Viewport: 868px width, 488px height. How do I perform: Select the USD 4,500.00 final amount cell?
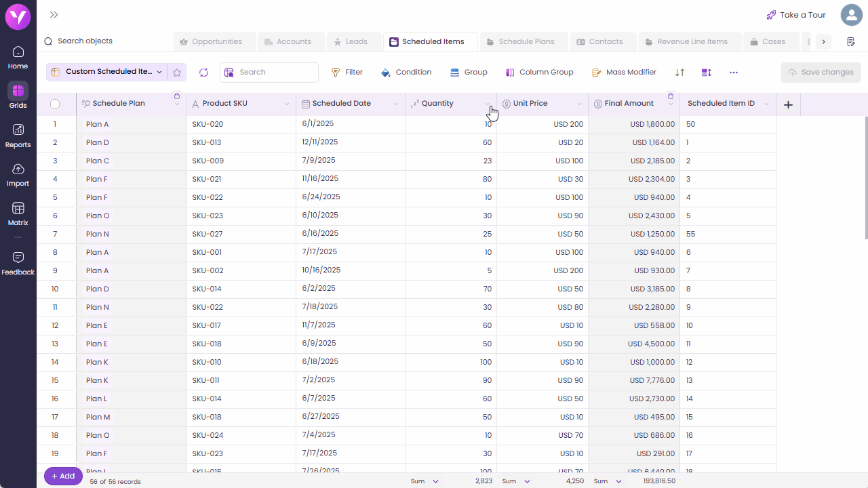pyautogui.click(x=634, y=344)
